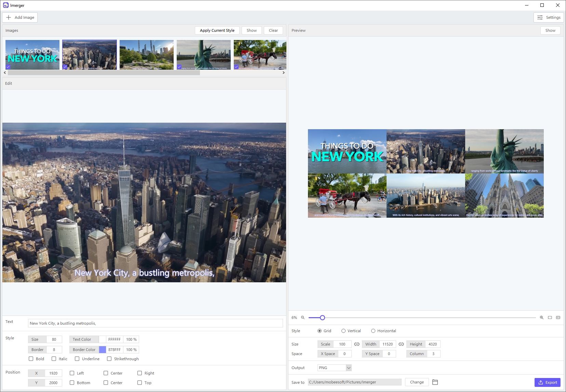Click the zoom out magnifier icon

click(x=303, y=317)
